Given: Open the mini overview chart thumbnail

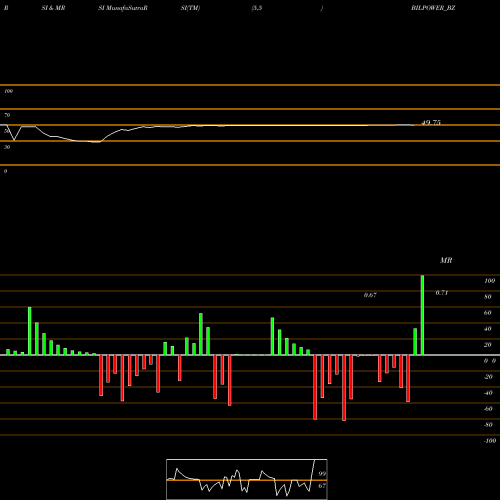Looking at the screenshot, I should tap(247, 479).
